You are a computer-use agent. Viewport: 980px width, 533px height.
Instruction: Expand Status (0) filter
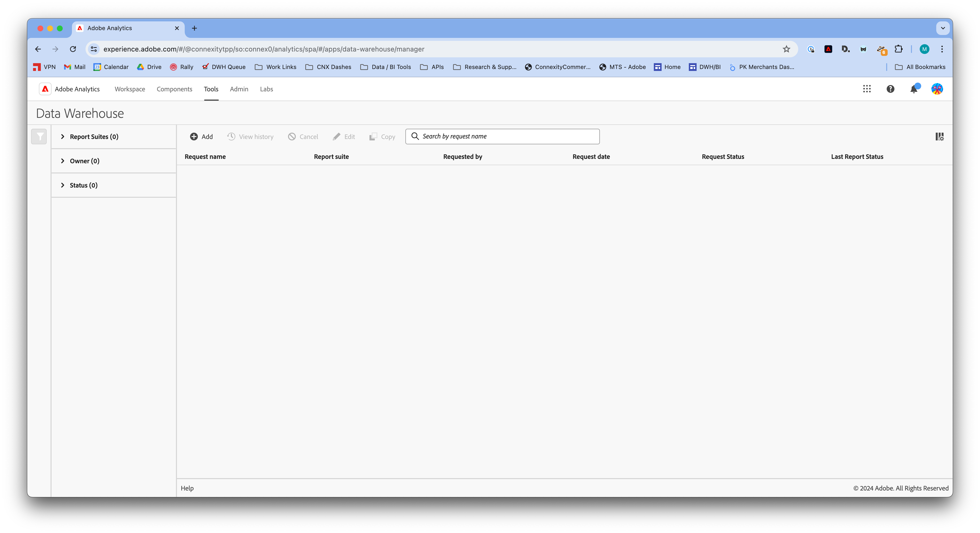[113, 185]
